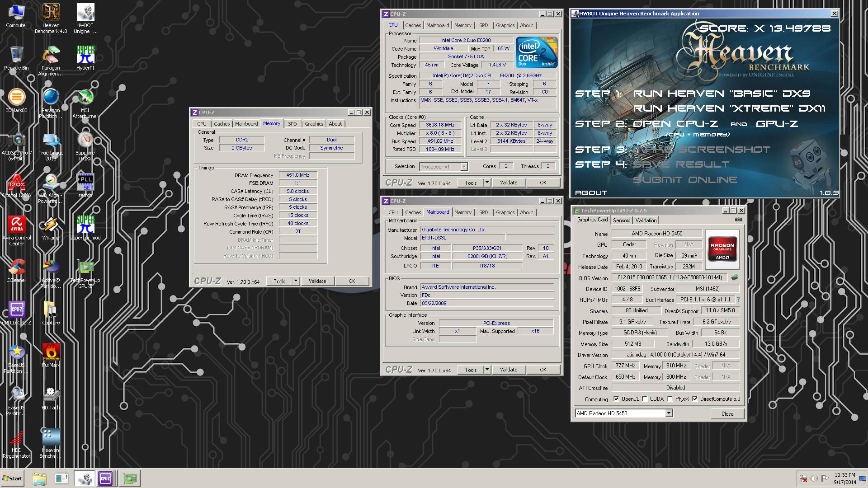The width and height of the screenshot is (868, 488).
Task: Click RUN HEAVEN "XTREME" DX11 option
Action: point(729,108)
